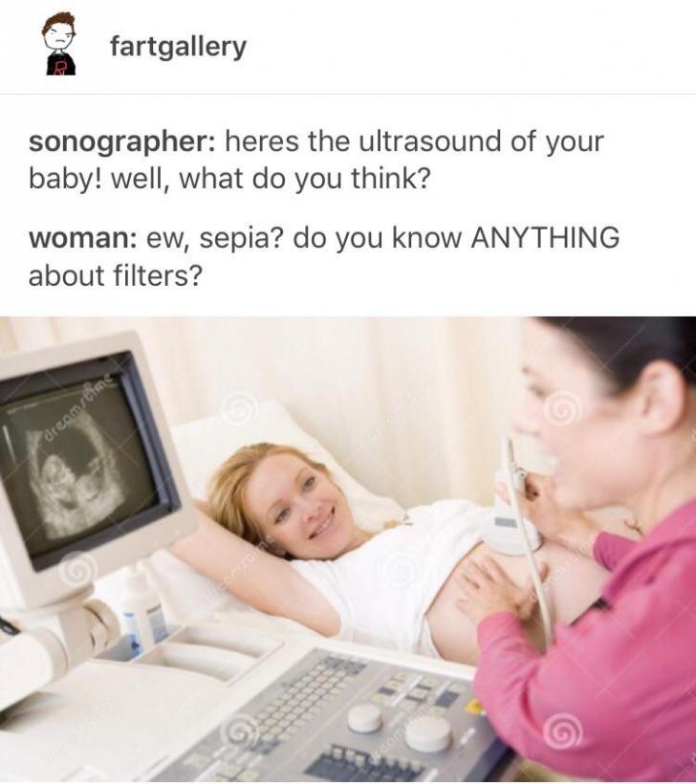
Task: Click the first caption line about ultrasound
Action: pyautogui.click(x=316, y=142)
